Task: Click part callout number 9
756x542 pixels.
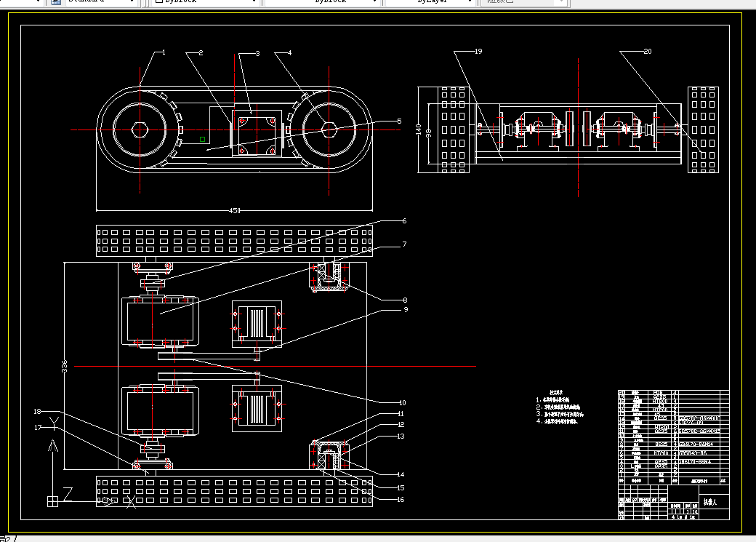Action: click(x=406, y=309)
